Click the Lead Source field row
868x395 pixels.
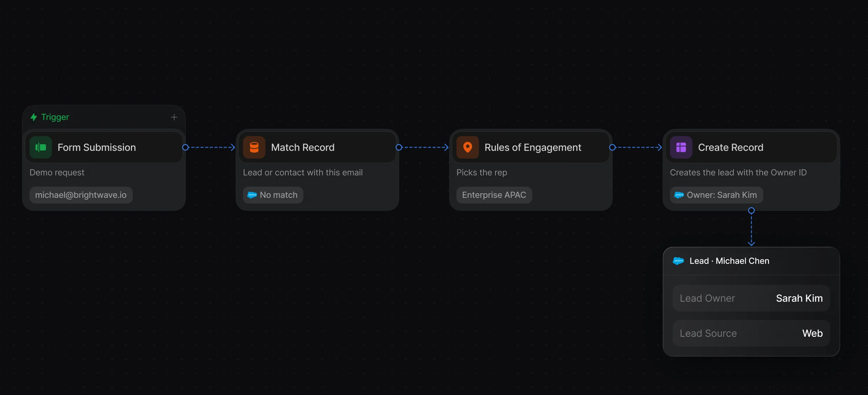point(751,333)
